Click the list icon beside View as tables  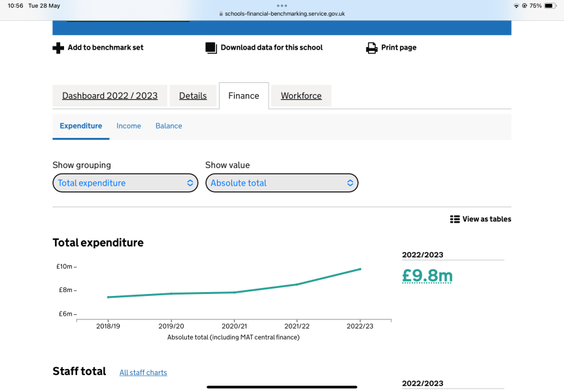[455, 220]
